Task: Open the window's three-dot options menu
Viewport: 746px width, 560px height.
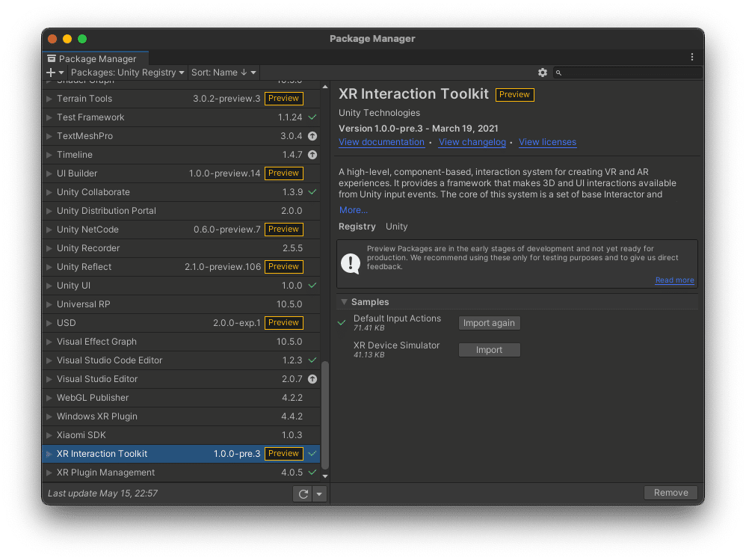Action: pos(692,58)
